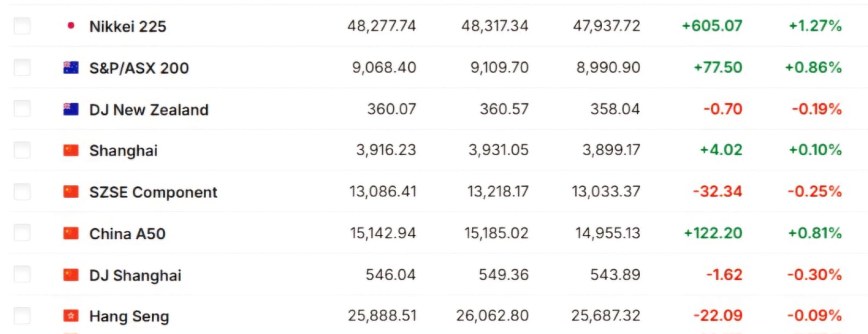Screen dimensions: 868x334
Task: Click the China flag next to Shanghai
Action: tap(71, 150)
